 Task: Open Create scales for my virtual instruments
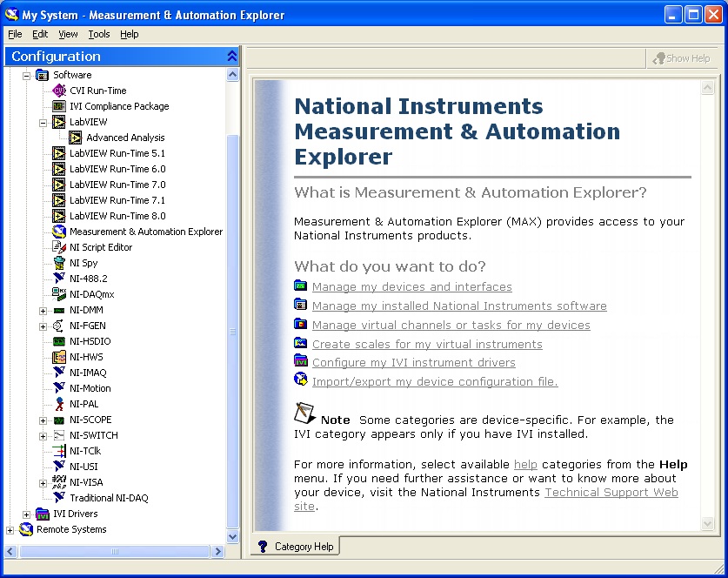tap(427, 344)
